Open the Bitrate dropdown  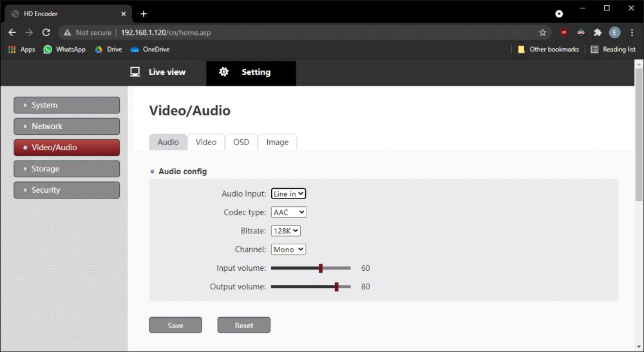pos(286,231)
